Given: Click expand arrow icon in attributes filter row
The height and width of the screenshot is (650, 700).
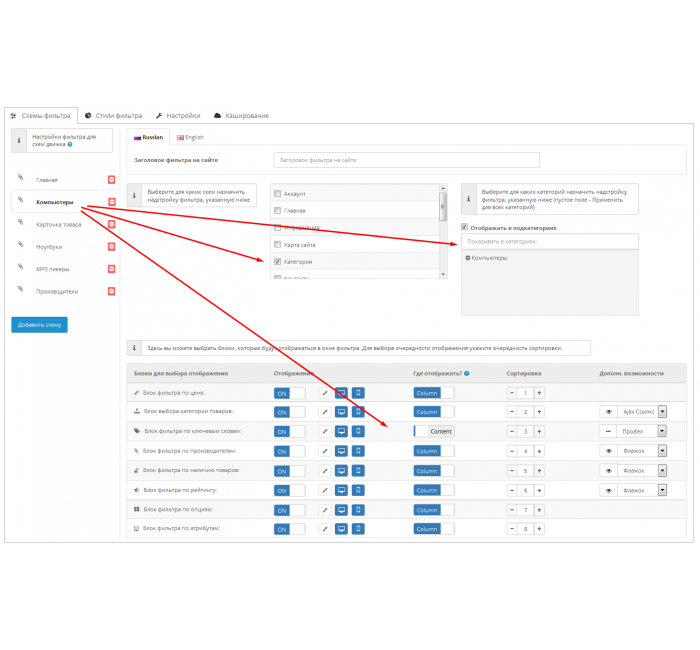Looking at the screenshot, I should [x=325, y=529].
